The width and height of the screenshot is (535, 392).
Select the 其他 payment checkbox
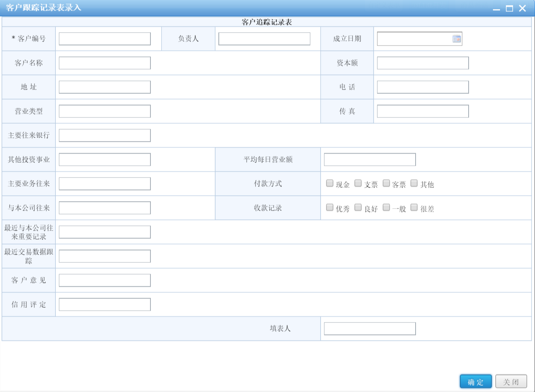414,183
